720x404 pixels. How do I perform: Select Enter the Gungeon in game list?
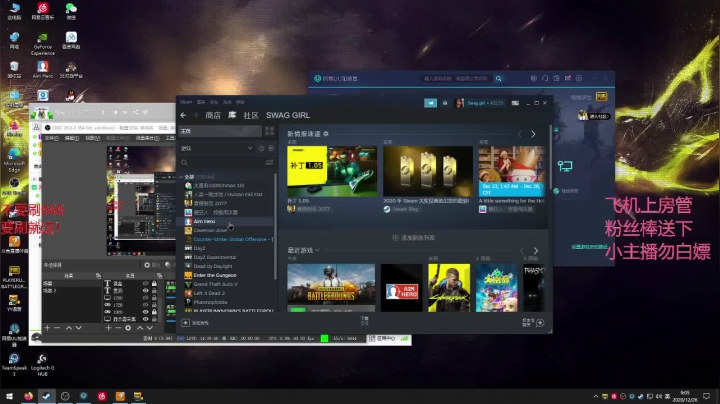point(227,275)
